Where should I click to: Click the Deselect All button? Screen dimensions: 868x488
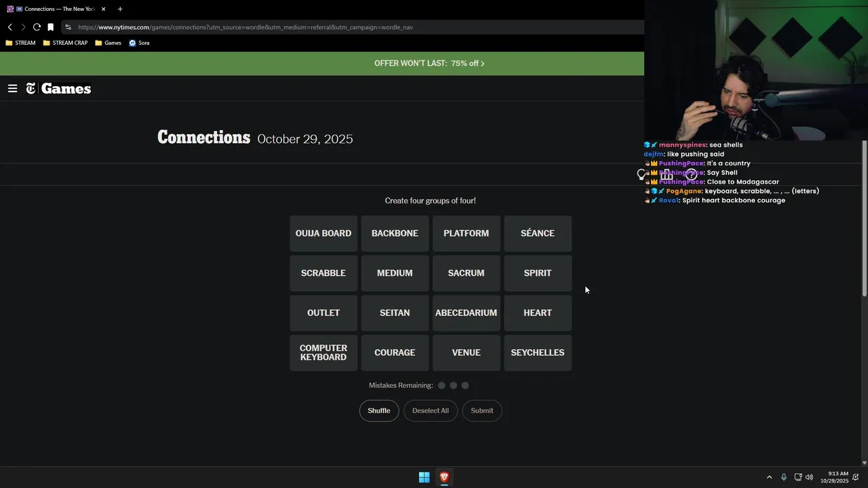(431, 411)
